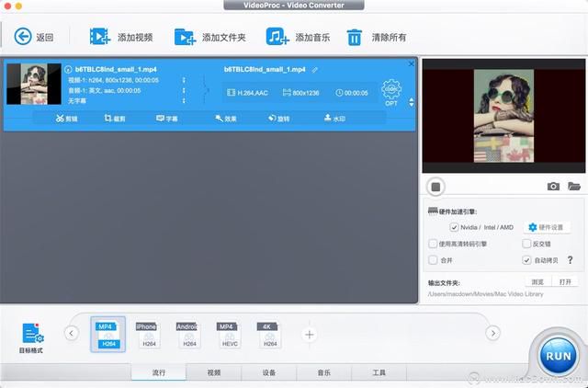Take a snapshot with camera icon
The width and height of the screenshot is (588, 388).
553,186
